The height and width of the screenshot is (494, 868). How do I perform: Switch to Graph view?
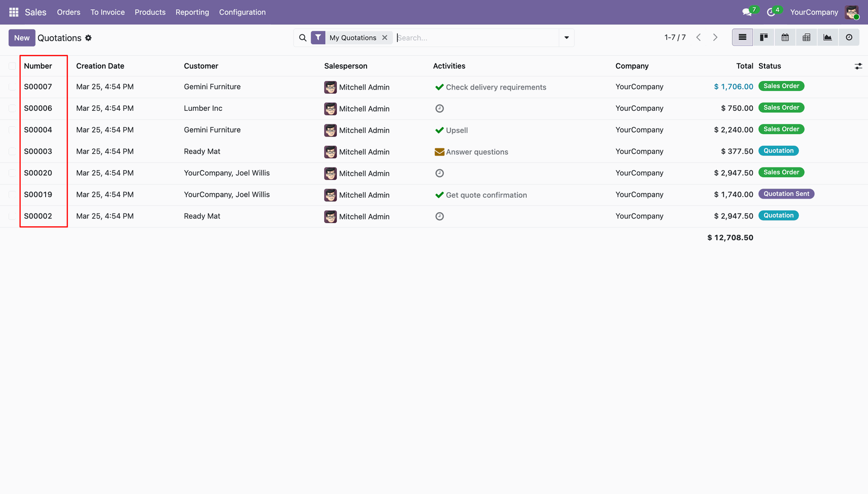click(x=828, y=38)
